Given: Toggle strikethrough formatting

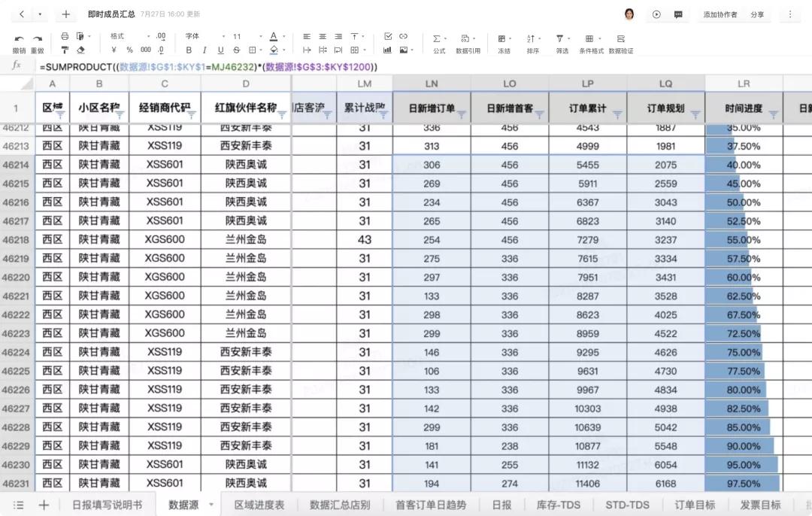Looking at the screenshot, I should click(235, 48).
